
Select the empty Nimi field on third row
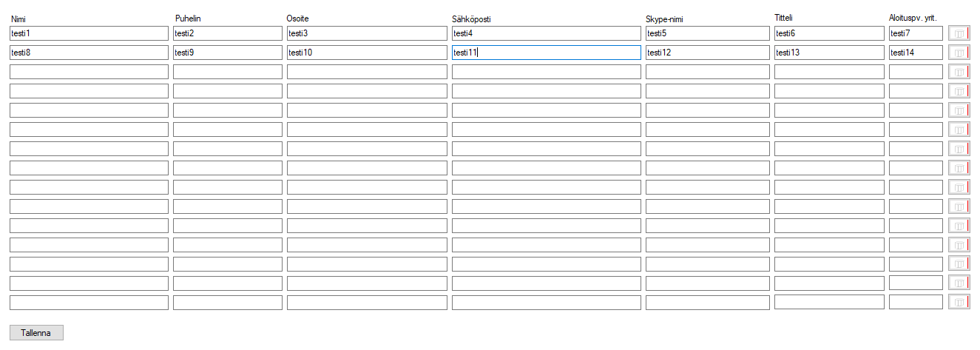tap(89, 72)
